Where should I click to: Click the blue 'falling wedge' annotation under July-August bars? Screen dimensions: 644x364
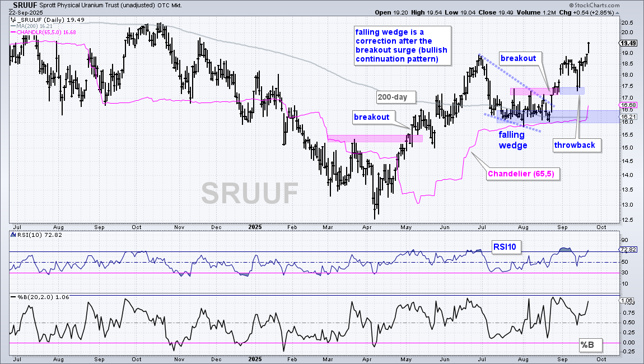(513, 140)
